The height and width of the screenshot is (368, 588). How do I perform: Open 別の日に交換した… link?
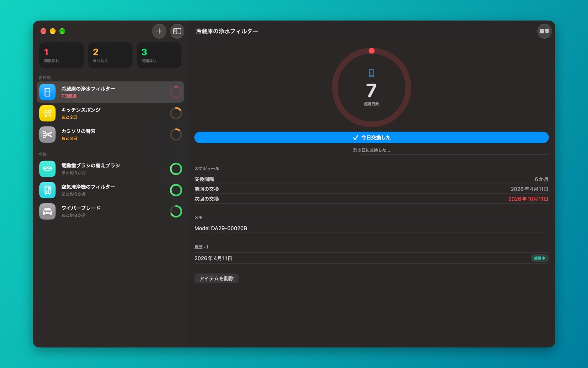click(372, 150)
